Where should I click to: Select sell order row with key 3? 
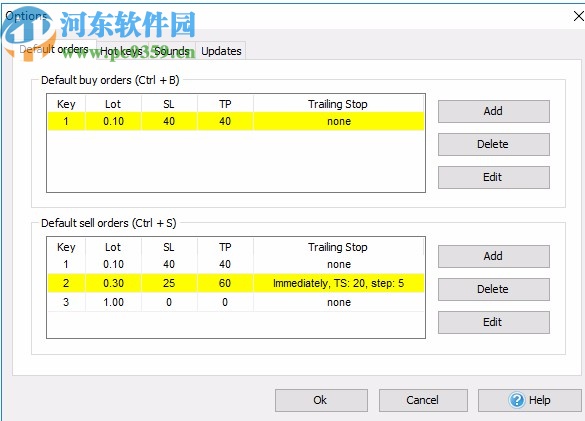click(x=236, y=302)
